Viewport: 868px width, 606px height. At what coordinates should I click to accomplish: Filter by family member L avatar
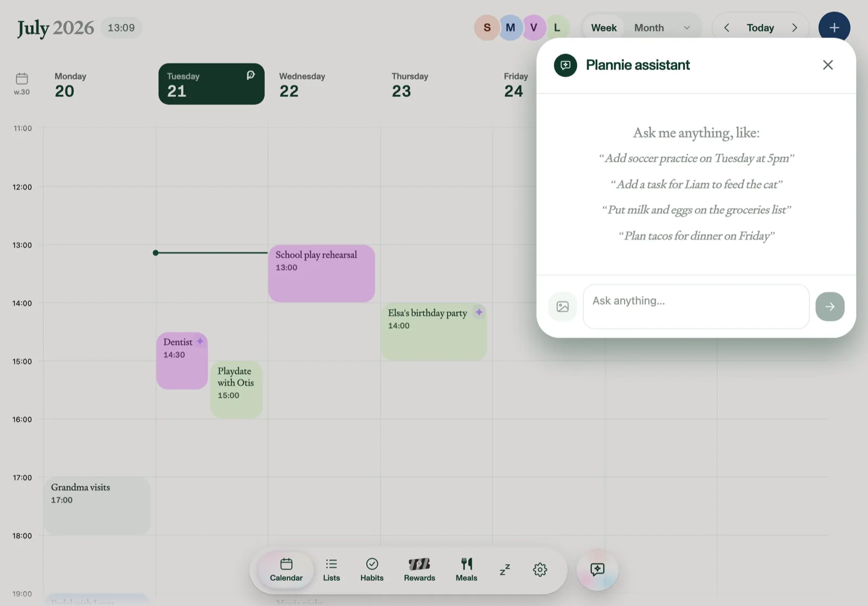pyautogui.click(x=557, y=28)
